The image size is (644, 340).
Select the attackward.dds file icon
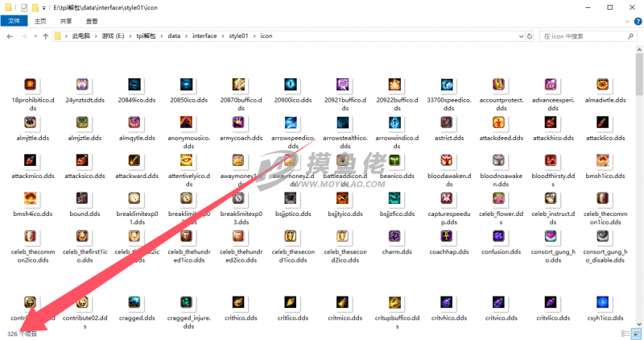(134, 160)
